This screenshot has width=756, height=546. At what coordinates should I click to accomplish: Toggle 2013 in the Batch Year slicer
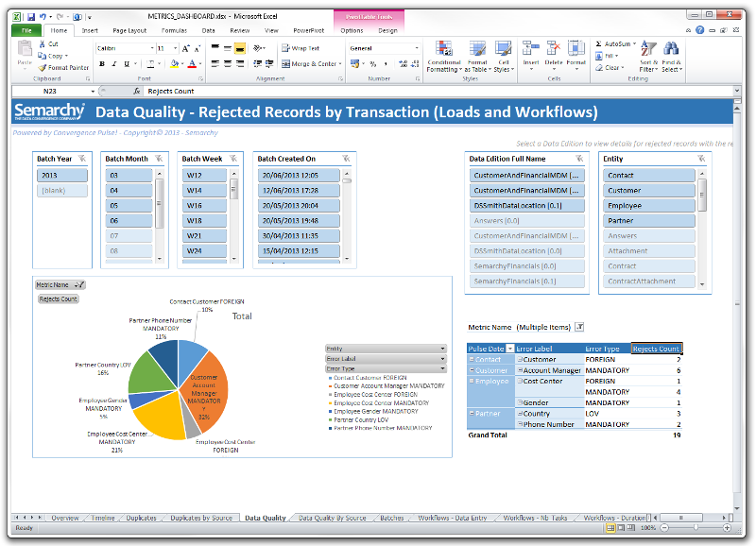(62, 176)
